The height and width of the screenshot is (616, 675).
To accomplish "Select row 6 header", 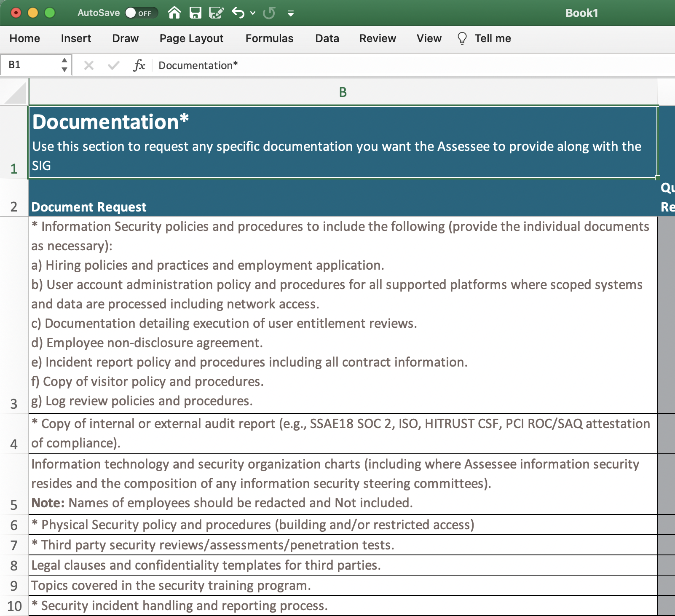I will point(14,525).
